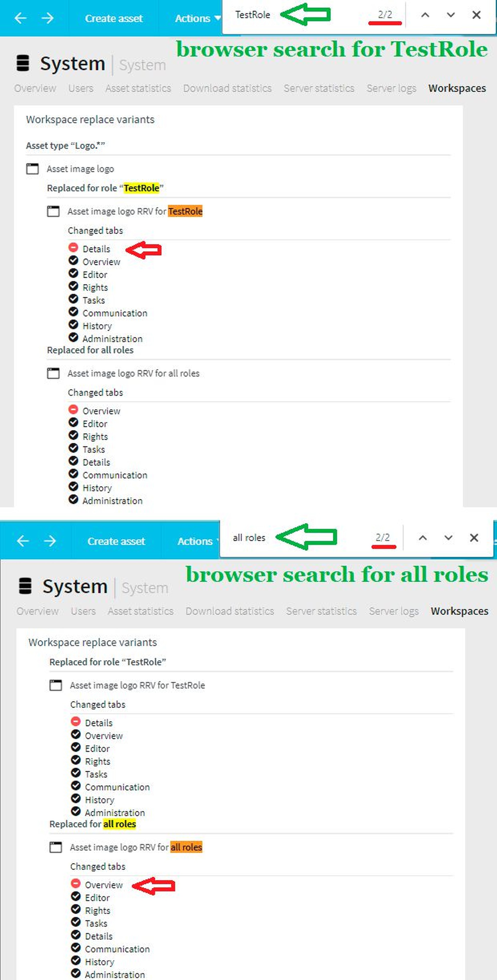
Task: Click previous-match arrow in 'all roles' find bar
Action: [422, 538]
